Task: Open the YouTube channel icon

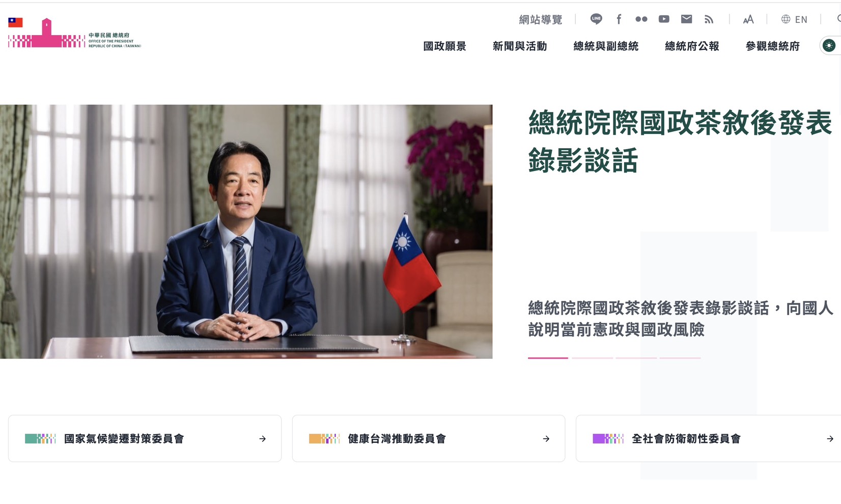Action: pos(664,19)
